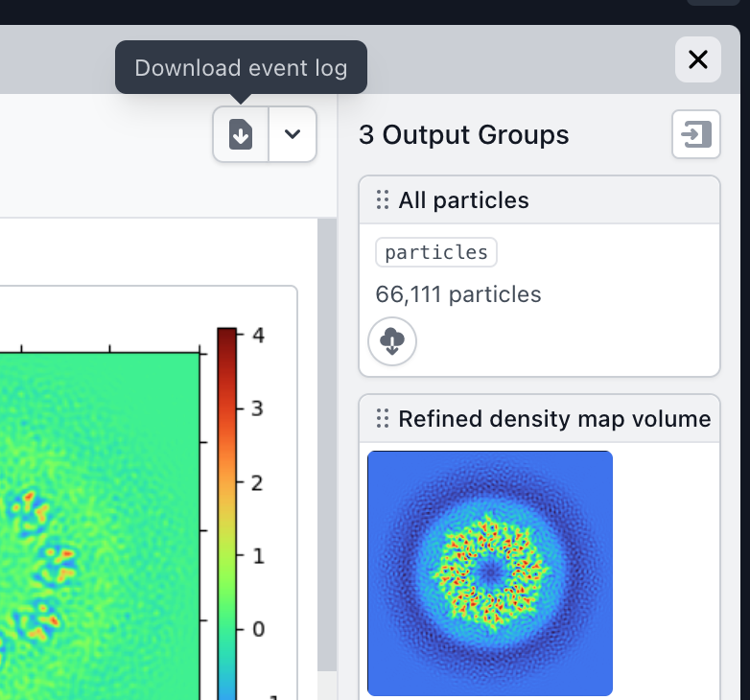Click the colorbar tick label 0
750x700 pixels.
point(258,629)
